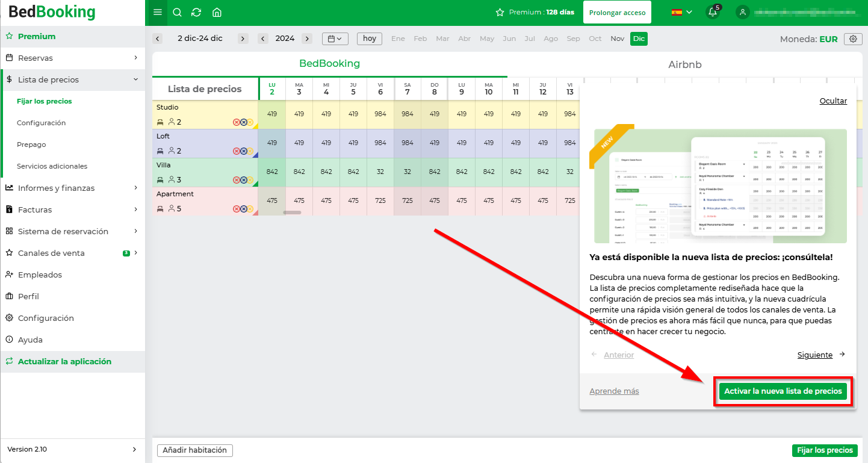Click the hoy button
Screen dimensions: 868x463
click(x=370, y=39)
